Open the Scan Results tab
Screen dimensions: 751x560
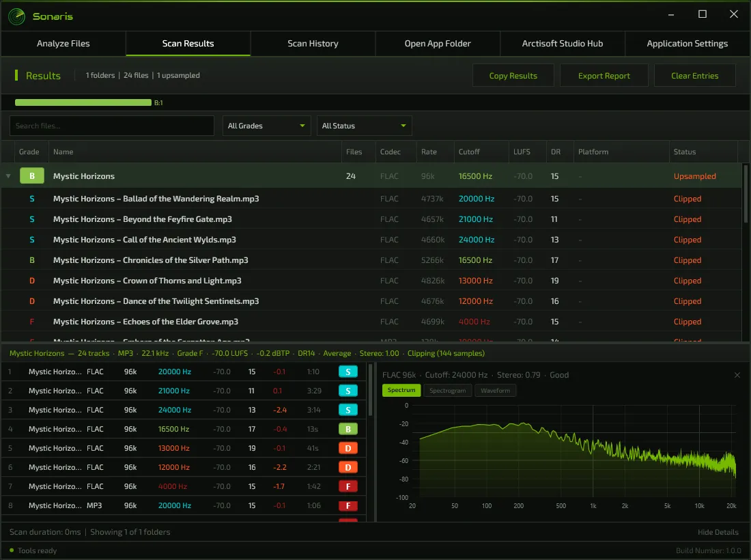(188, 44)
